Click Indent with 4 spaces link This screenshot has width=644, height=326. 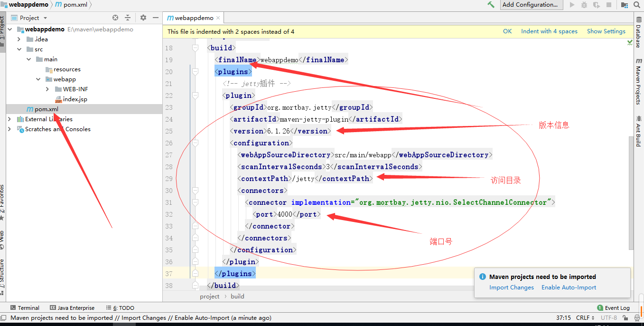point(549,31)
